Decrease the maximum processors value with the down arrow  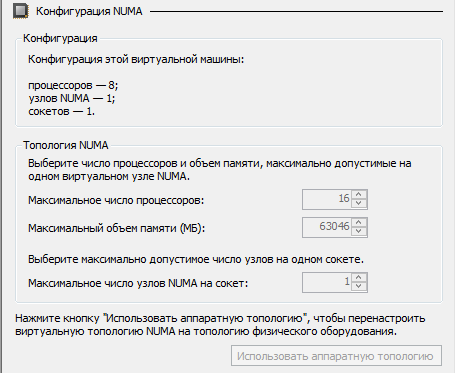[x=359, y=204]
